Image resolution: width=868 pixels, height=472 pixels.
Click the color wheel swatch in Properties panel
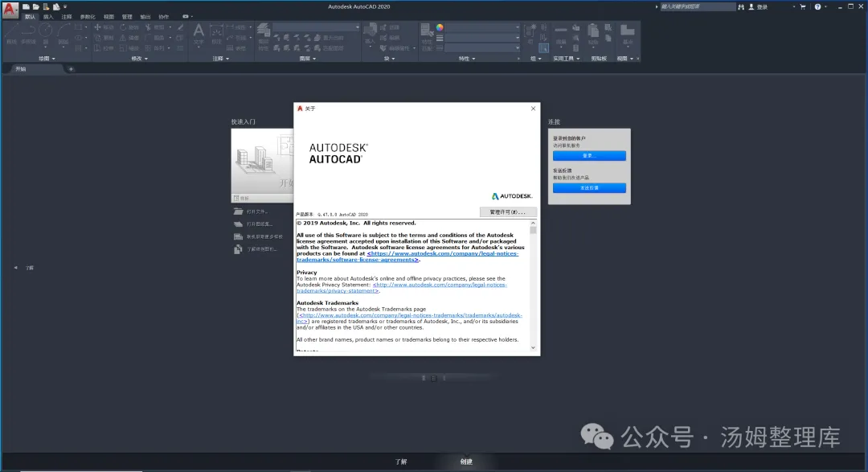tap(440, 27)
